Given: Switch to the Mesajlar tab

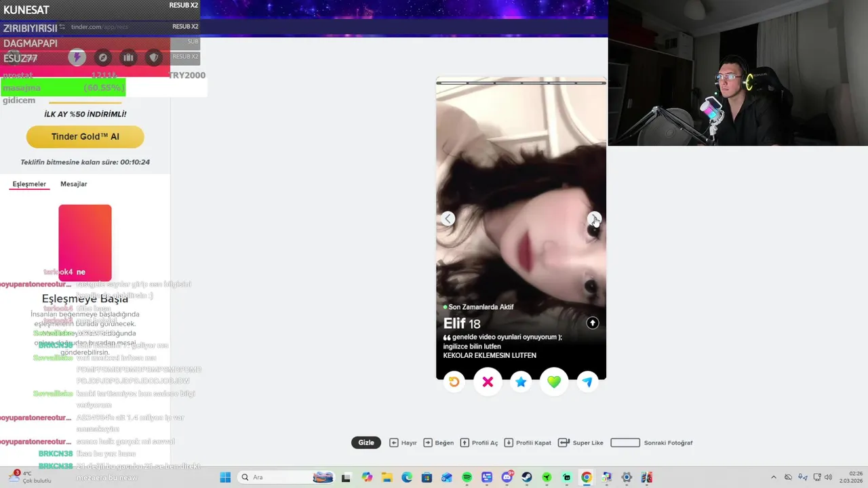Looking at the screenshot, I should coord(74,184).
